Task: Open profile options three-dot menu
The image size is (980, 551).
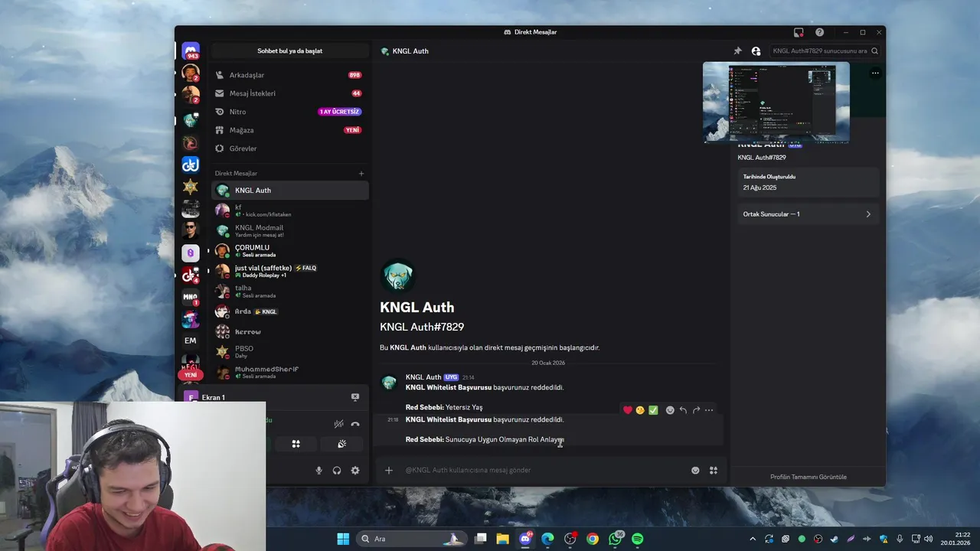Action: tap(875, 73)
